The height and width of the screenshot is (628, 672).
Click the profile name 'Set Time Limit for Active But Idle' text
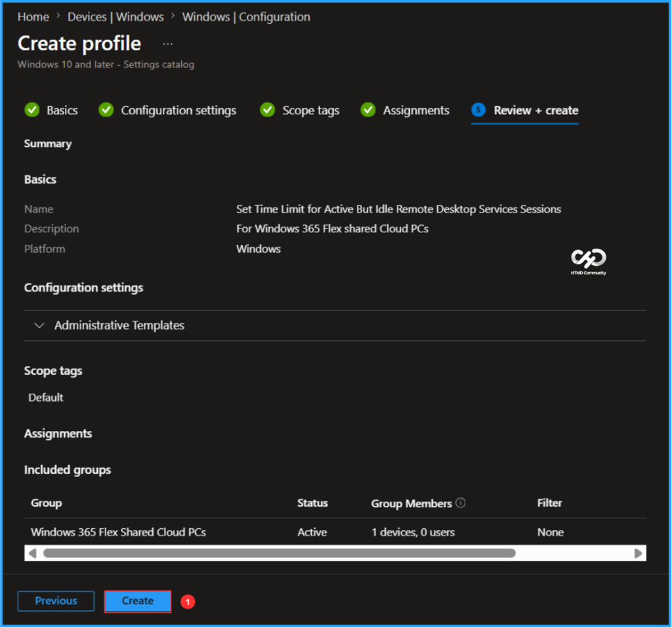pyautogui.click(x=398, y=209)
